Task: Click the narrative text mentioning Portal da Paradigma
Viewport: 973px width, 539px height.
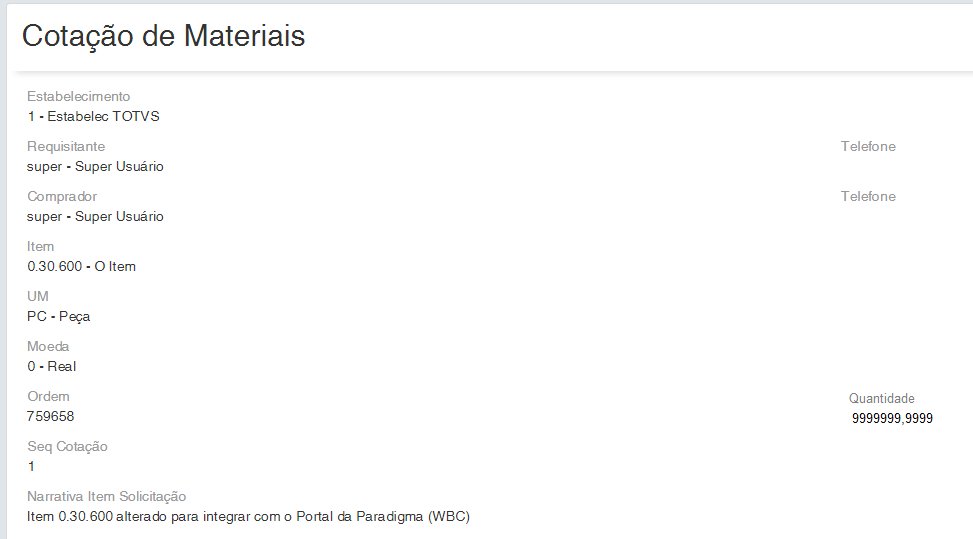Action: [x=249, y=516]
